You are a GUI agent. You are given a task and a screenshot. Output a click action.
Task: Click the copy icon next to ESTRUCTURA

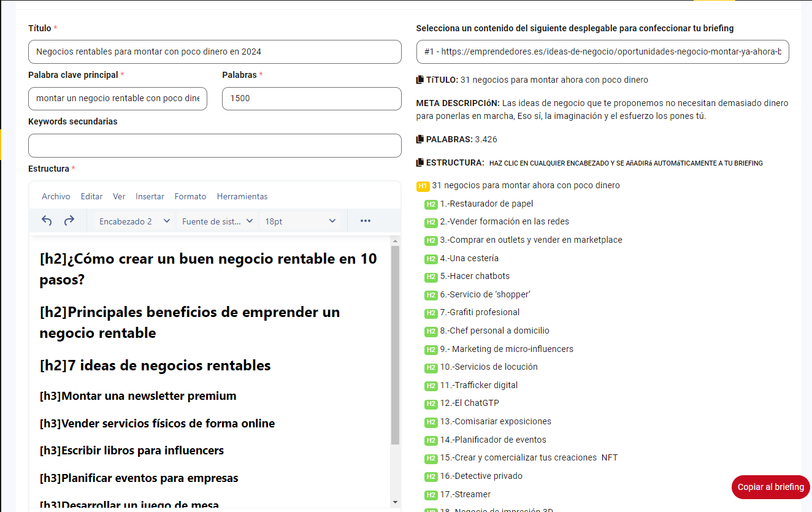click(x=419, y=162)
